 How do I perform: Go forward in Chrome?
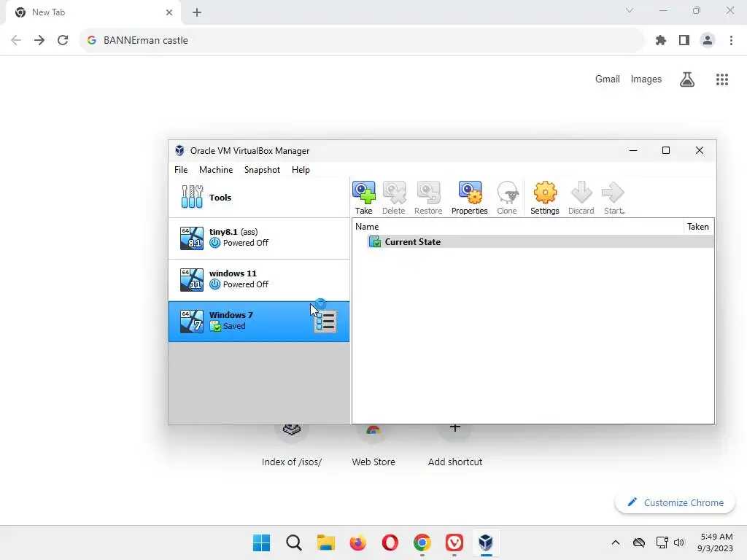coord(39,41)
